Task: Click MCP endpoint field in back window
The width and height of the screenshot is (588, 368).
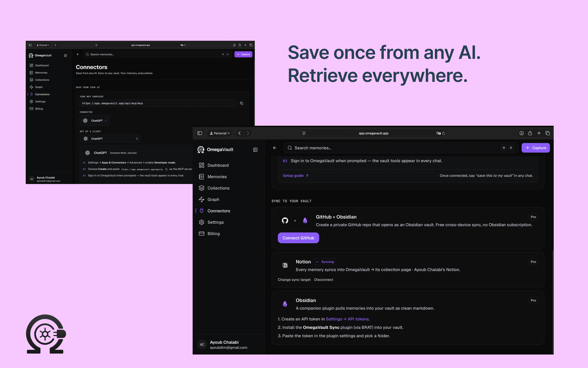Action: tap(158, 103)
